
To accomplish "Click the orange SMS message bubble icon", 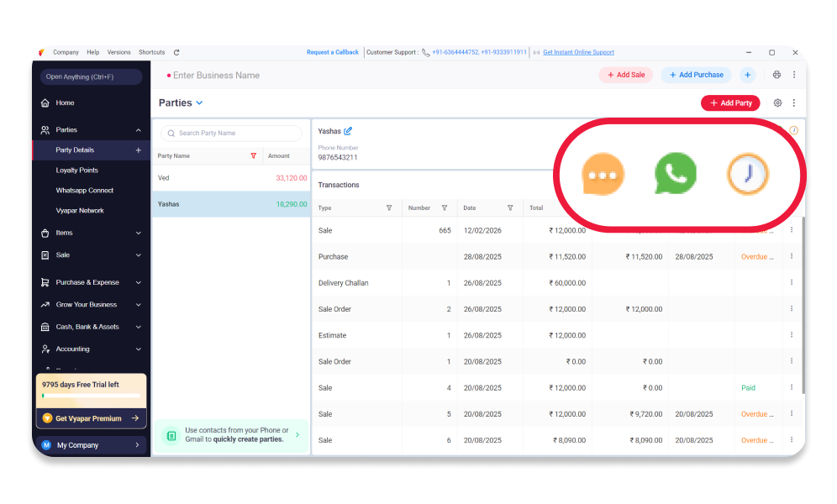I will (603, 175).
